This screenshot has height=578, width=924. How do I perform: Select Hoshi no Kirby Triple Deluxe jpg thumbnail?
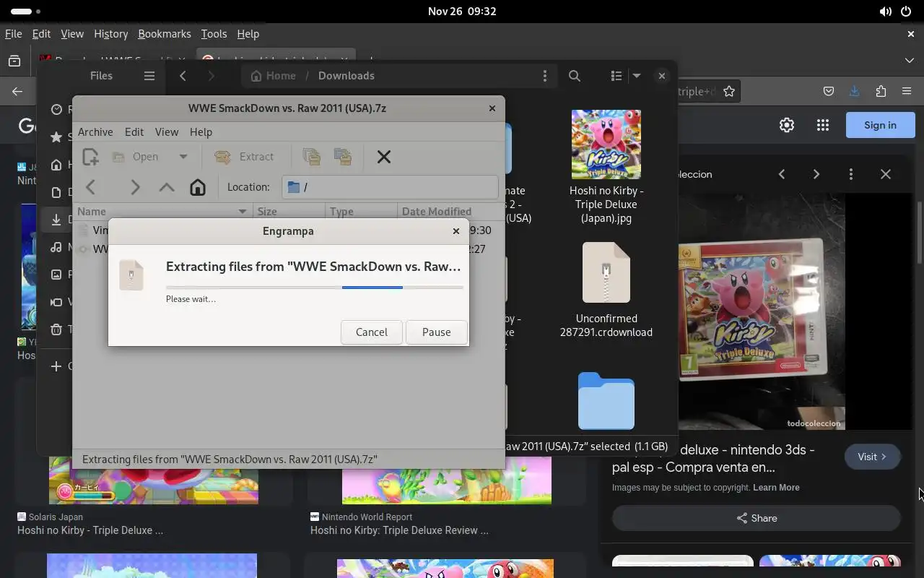click(x=606, y=144)
